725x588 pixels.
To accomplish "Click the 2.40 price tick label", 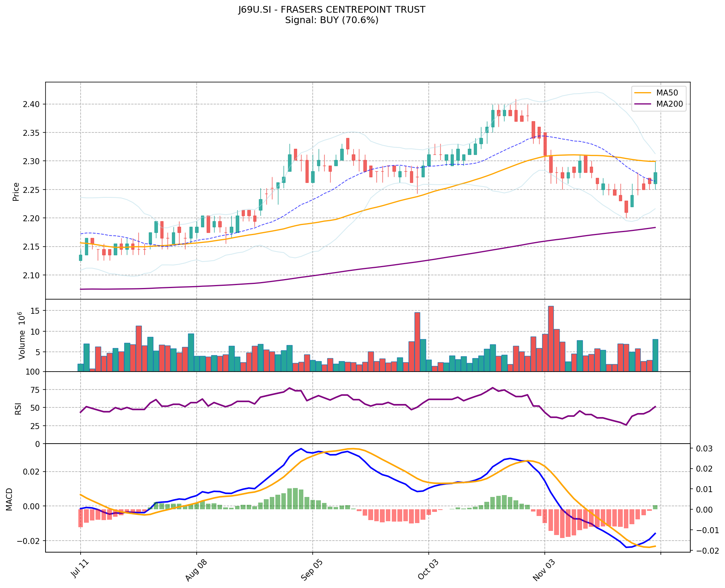I will (x=31, y=104).
